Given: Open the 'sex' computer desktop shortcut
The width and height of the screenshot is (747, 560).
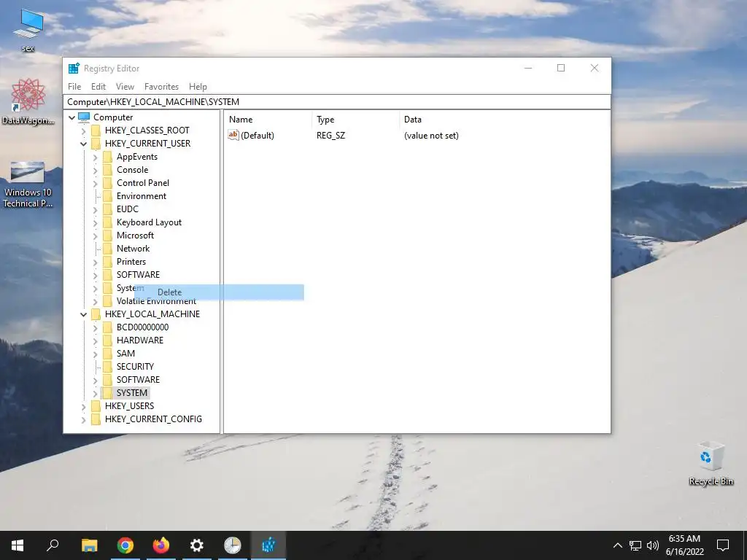Looking at the screenshot, I should [28, 30].
